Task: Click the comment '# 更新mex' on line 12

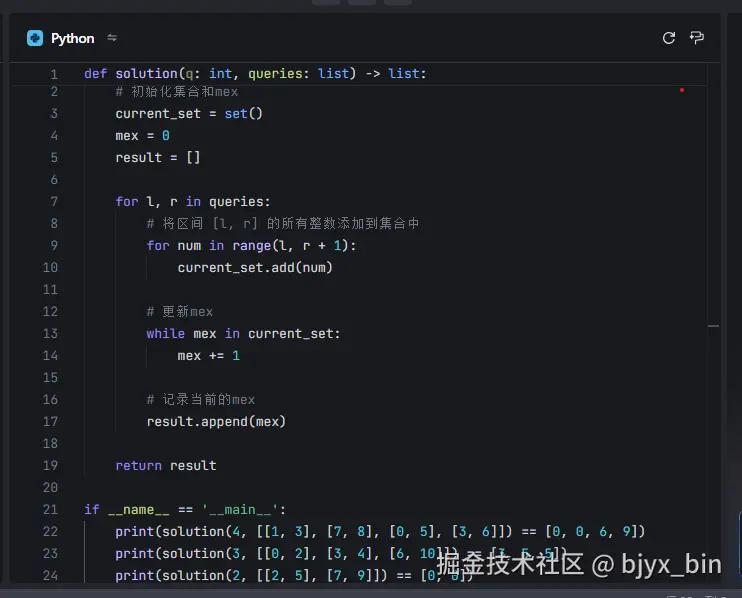Action: tap(180, 312)
